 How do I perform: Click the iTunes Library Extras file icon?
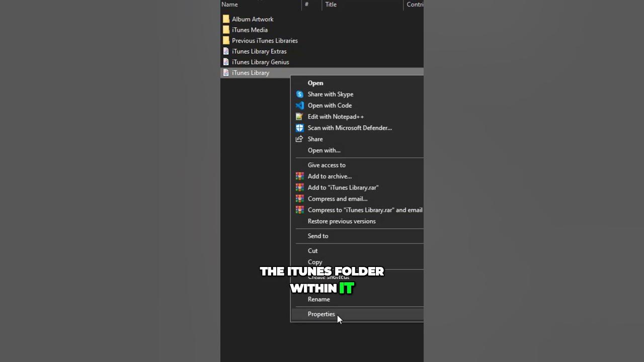(226, 51)
